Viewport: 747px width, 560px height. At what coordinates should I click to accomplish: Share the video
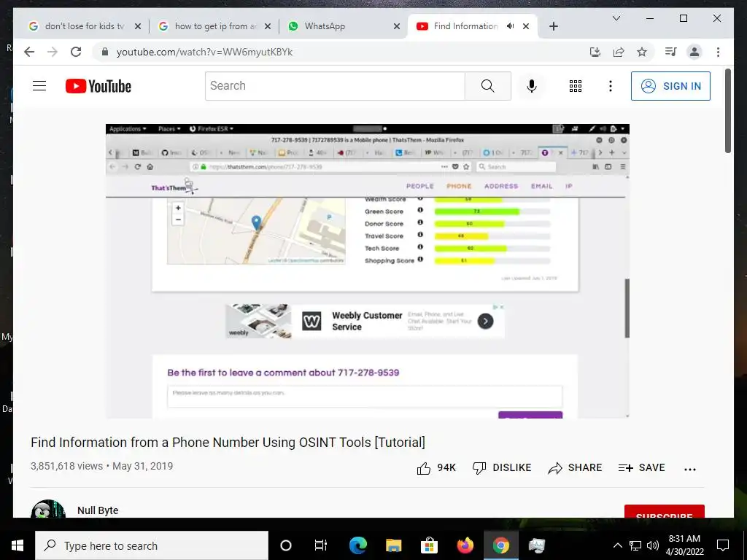575,468
